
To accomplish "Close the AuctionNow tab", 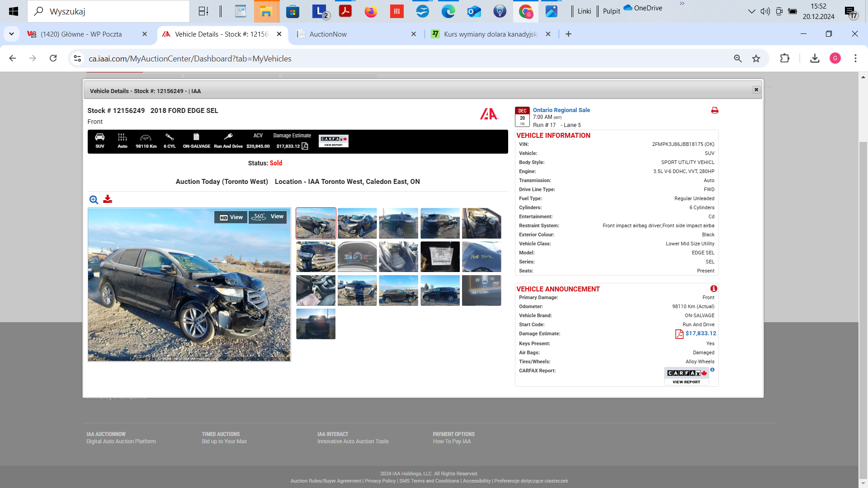I will 413,34.
